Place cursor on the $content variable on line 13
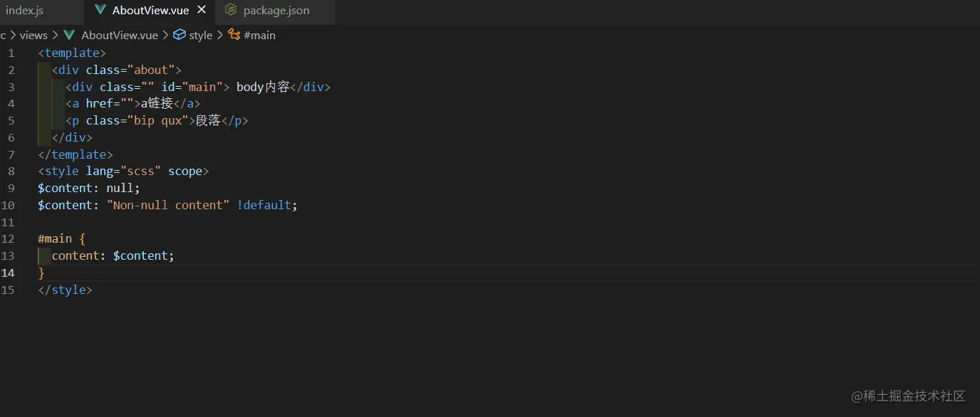This screenshot has width=980, height=417. pyautogui.click(x=141, y=255)
